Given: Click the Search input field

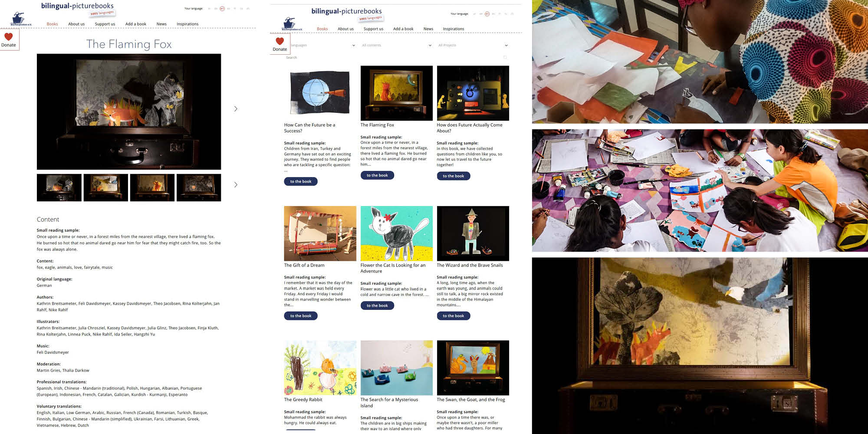Looking at the screenshot, I should click(x=391, y=57).
